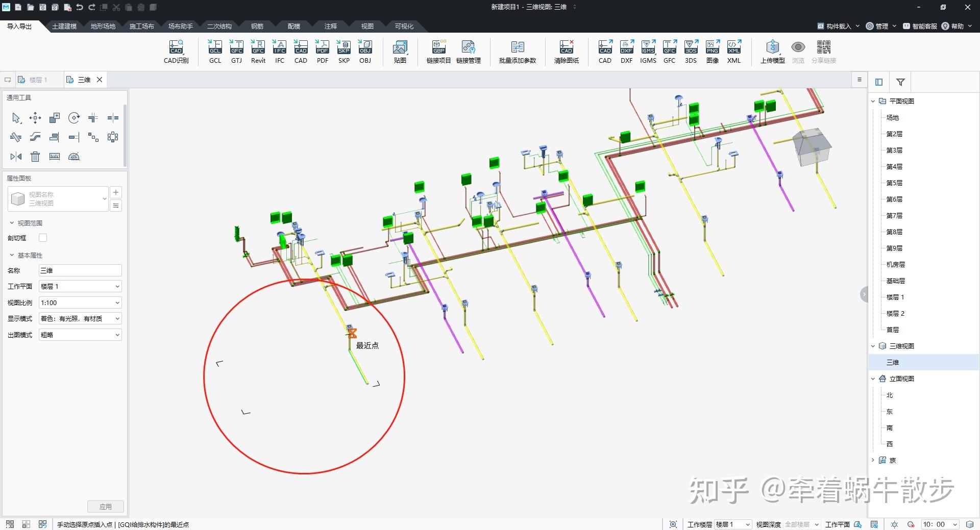This screenshot has height=530, width=980.
Task: Export to XML format
Action: click(x=734, y=52)
